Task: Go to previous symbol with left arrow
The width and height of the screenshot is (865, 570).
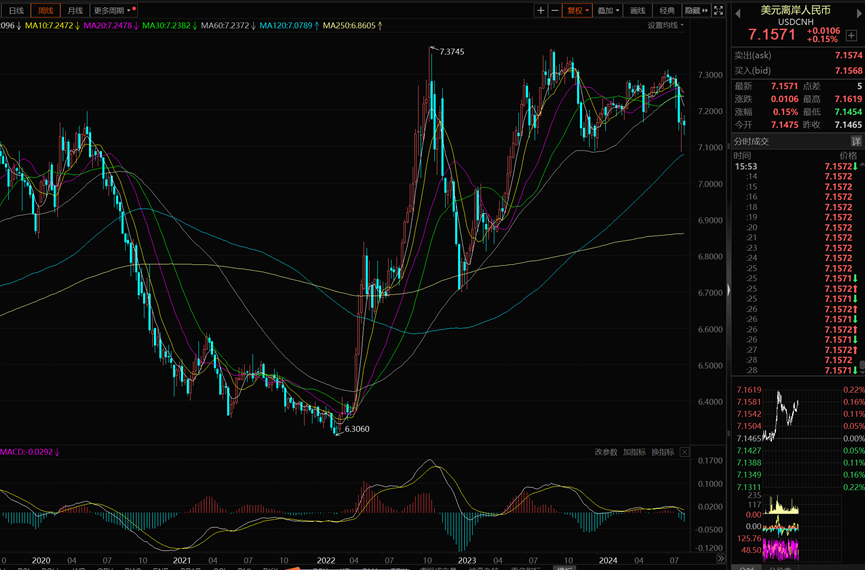Action: pos(738,13)
